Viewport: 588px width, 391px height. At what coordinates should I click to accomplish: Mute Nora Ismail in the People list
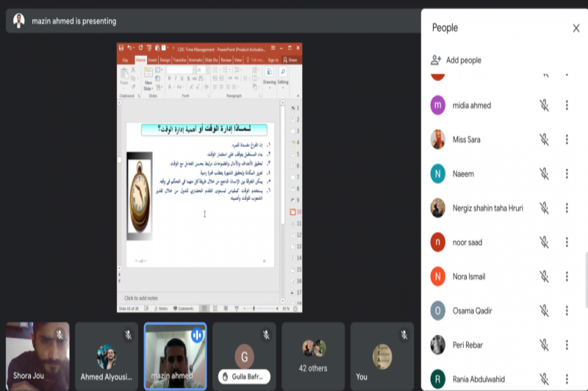coord(544,276)
